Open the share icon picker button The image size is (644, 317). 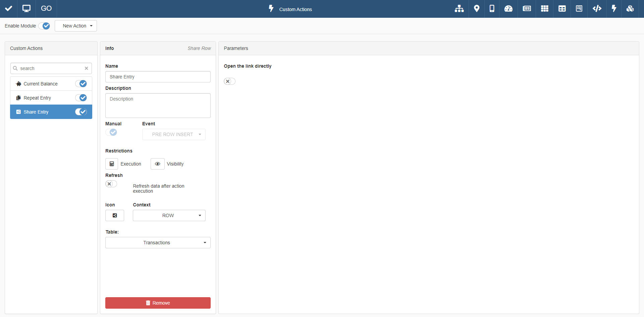(x=115, y=215)
